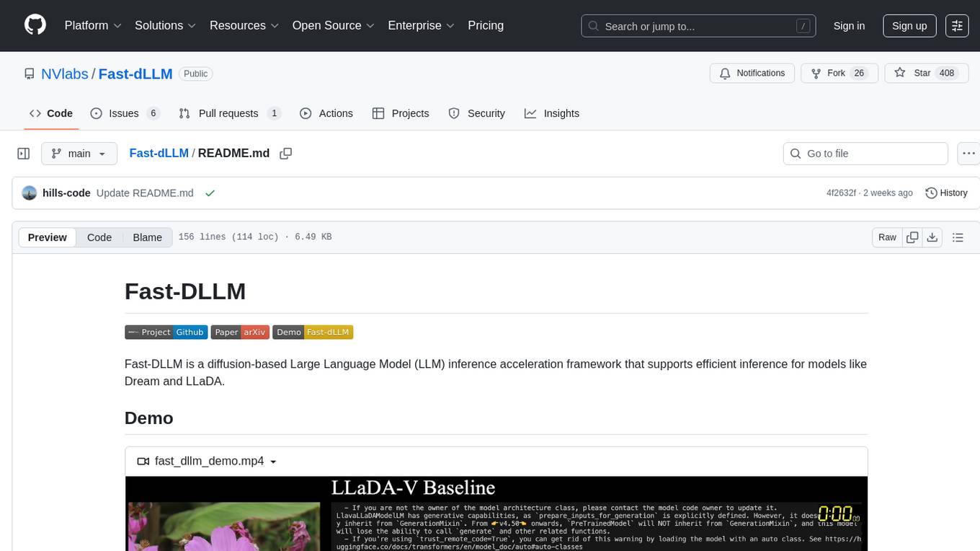The width and height of the screenshot is (980, 551).
Task: Expand the Open Source menu
Action: coord(333,25)
